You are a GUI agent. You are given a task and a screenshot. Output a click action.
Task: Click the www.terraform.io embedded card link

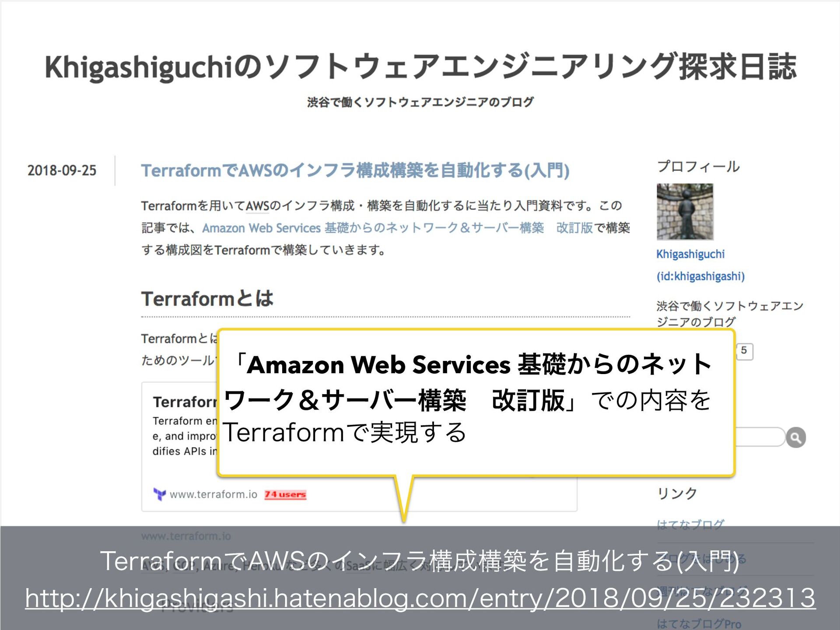coord(213,494)
